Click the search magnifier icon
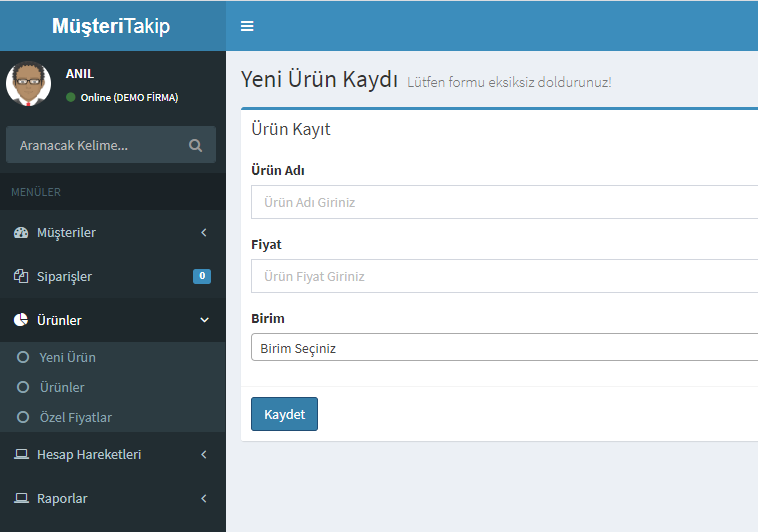The width and height of the screenshot is (758, 532). [x=195, y=145]
